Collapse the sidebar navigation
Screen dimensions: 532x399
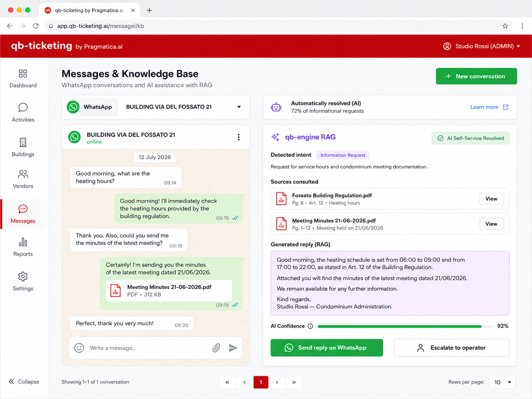click(24, 382)
